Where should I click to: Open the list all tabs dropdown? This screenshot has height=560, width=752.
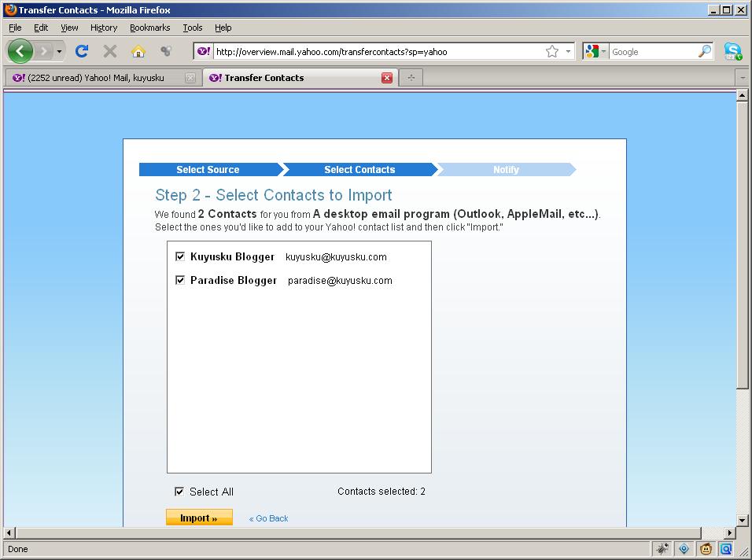coord(743,78)
